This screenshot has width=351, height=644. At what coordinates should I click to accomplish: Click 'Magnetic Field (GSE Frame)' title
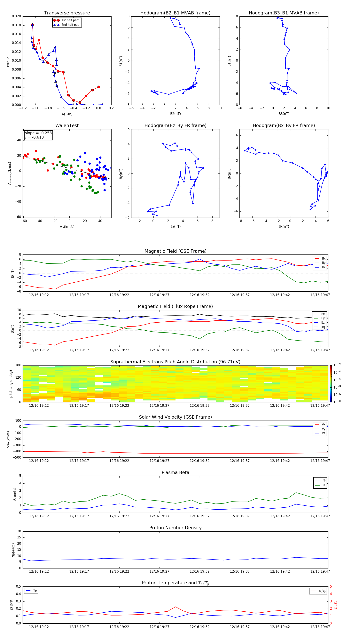click(x=175, y=251)
